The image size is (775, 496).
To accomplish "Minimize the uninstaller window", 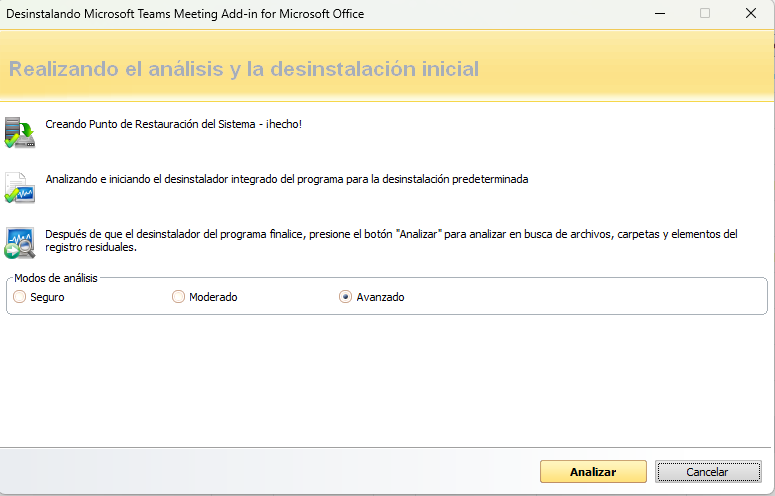I will coord(659,14).
